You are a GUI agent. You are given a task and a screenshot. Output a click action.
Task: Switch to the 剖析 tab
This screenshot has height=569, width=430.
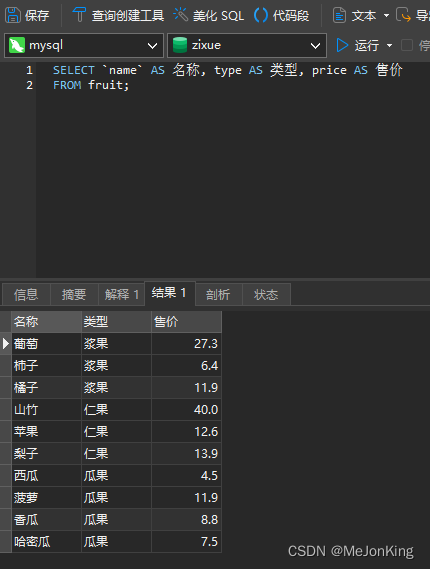[x=218, y=294]
